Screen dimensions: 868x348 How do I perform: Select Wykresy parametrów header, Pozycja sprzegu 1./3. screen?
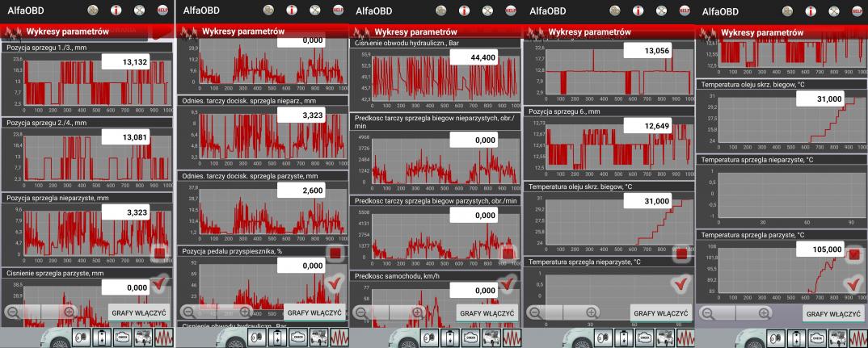pos(68,31)
